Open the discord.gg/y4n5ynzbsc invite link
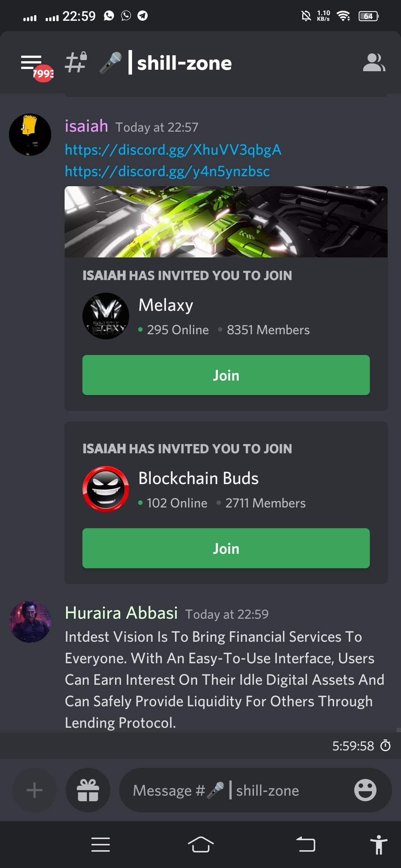 coord(167,171)
